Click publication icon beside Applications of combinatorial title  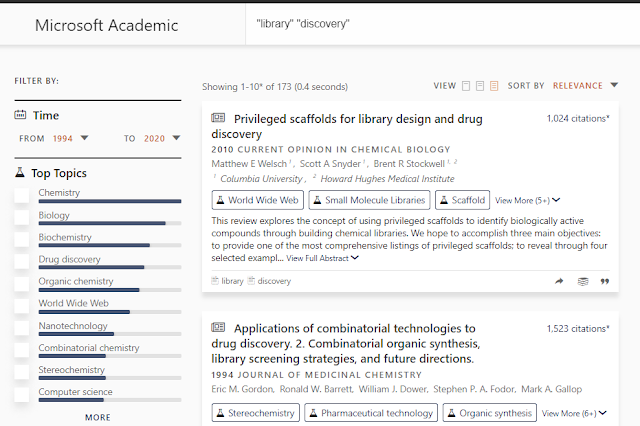tap(218, 327)
